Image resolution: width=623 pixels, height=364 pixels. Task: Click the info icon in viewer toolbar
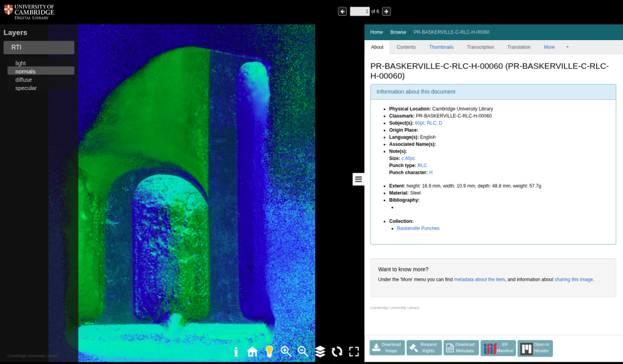coord(236,352)
